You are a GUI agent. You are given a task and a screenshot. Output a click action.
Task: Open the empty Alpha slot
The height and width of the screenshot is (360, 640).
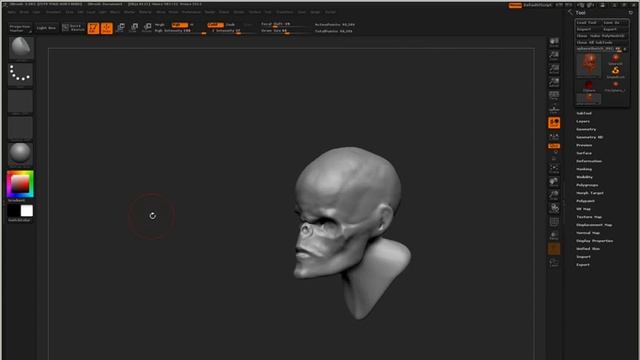tap(20, 101)
